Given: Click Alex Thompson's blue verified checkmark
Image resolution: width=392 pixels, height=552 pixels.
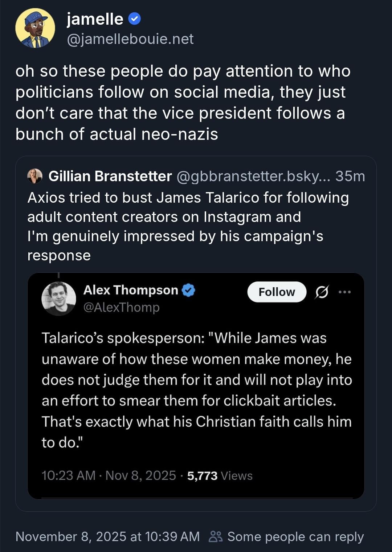Looking at the screenshot, I should click(188, 290).
